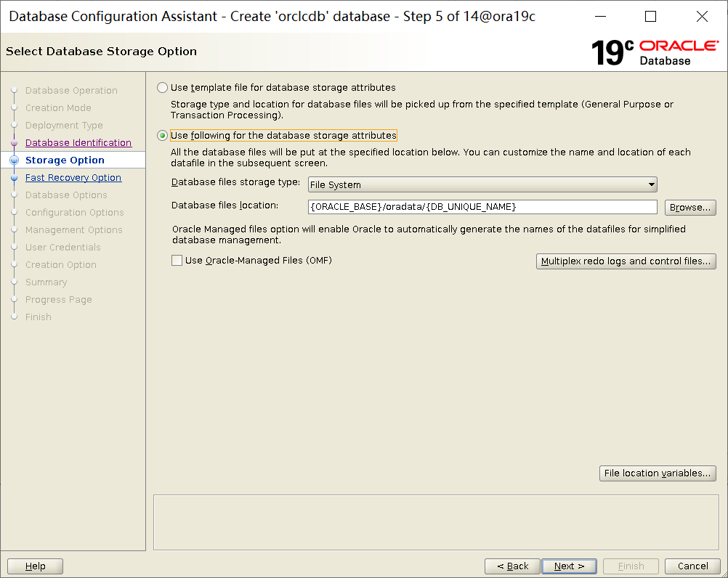Open File location variables dialog
This screenshot has width=728, height=578.
658,473
